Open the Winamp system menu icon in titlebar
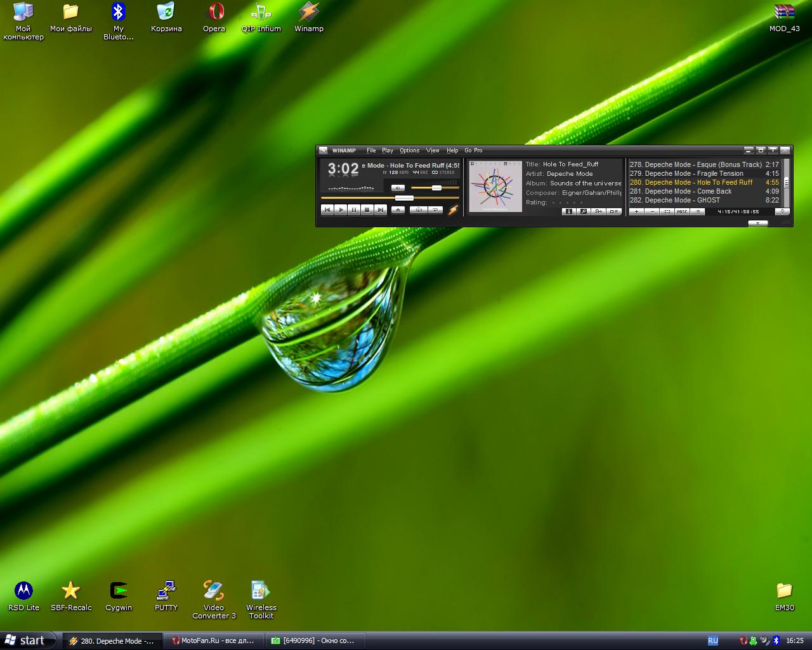Viewport: 812px width, 650px height. [323, 150]
